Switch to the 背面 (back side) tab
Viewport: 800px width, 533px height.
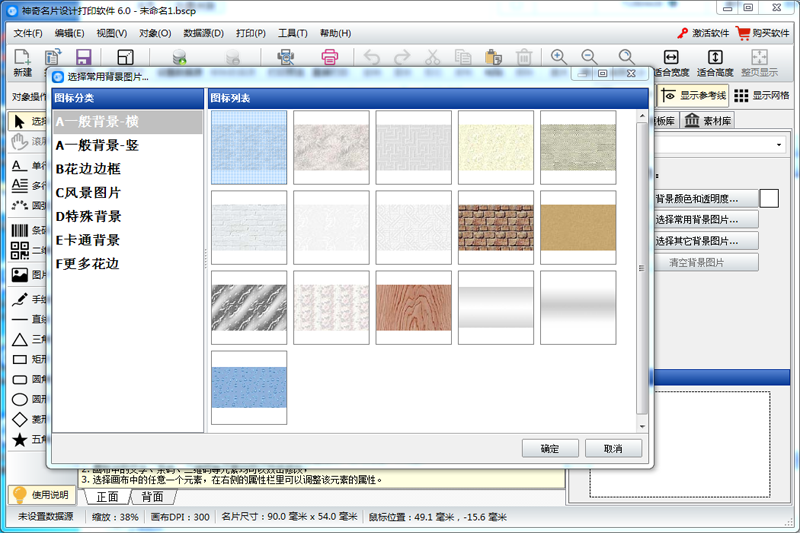[152, 497]
